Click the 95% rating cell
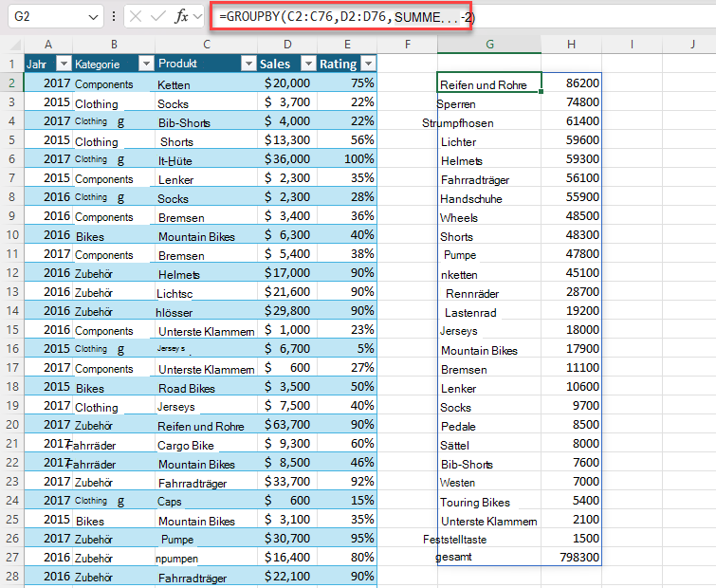 347,539
